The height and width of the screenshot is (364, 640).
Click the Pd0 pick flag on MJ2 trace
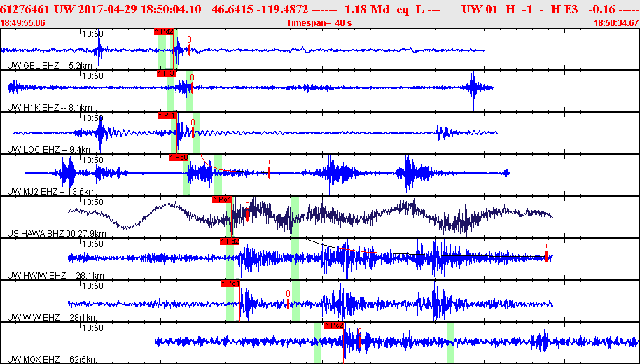pyautogui.click(x=179, y=157)
